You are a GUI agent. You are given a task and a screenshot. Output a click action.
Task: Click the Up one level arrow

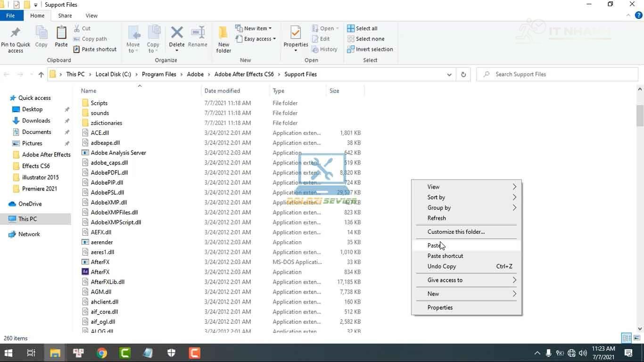point(41,74)
